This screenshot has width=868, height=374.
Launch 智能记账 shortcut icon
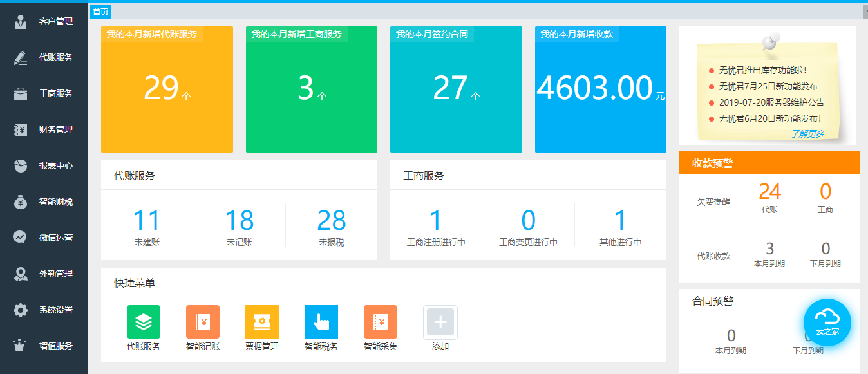click(203, 322)
